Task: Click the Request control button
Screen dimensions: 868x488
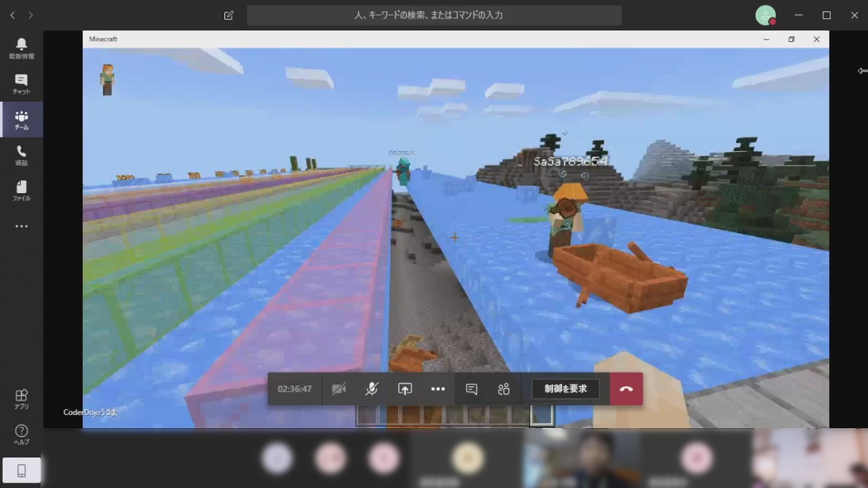Action: coord(566,389)
